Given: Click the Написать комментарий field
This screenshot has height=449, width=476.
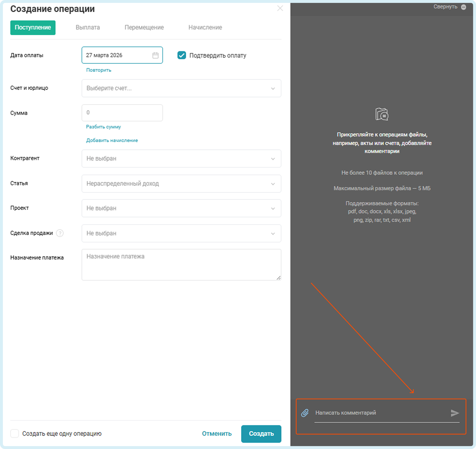Looking at the screenshot, I should [381, 413].
